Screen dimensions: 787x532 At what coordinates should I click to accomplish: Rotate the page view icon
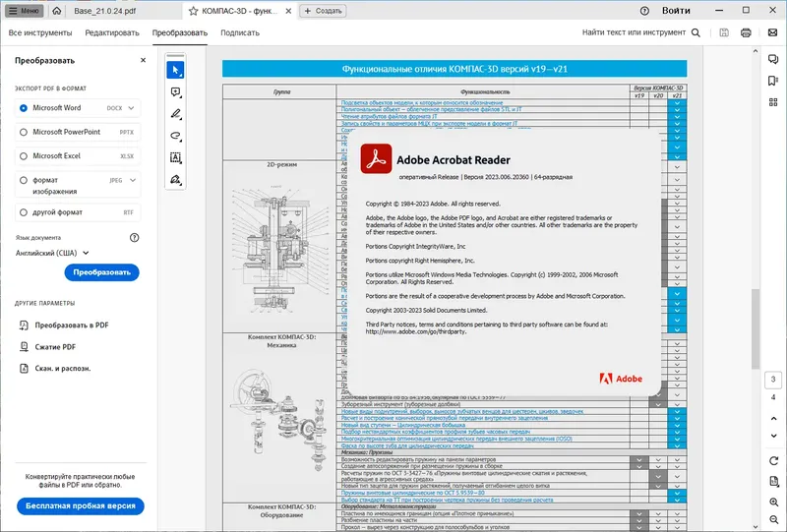[x=773, y=461]
